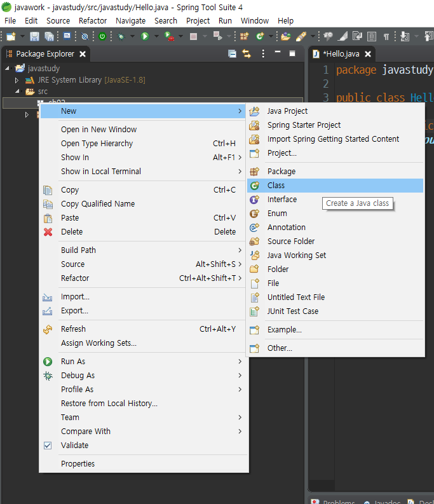
Task: Open the File menu
Action: 10,21
